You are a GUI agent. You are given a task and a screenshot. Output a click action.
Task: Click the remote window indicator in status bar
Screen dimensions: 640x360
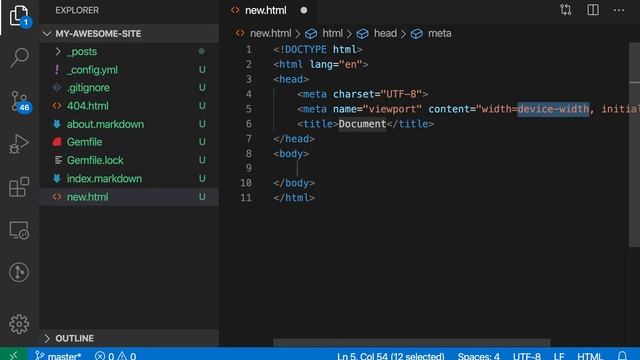coord(13,355)
